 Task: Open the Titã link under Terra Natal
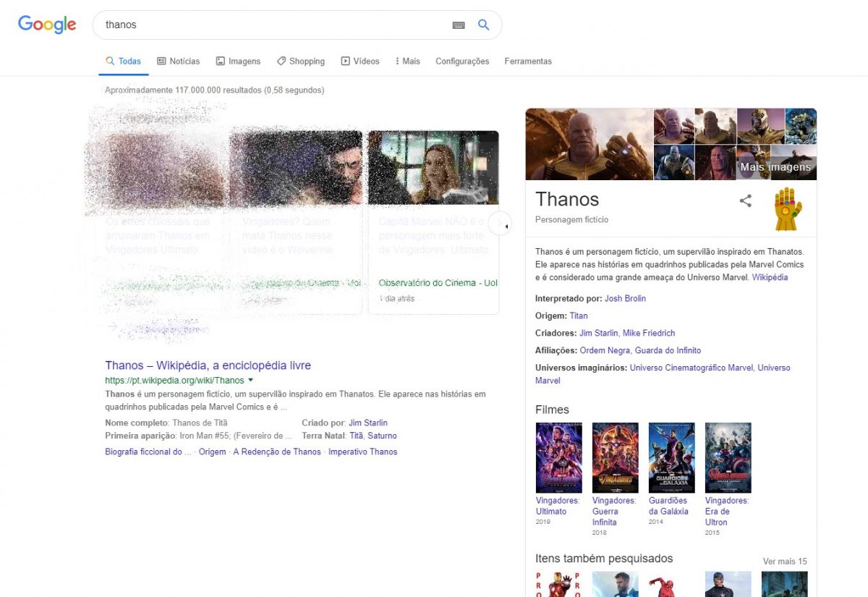[x=357, y=436]
